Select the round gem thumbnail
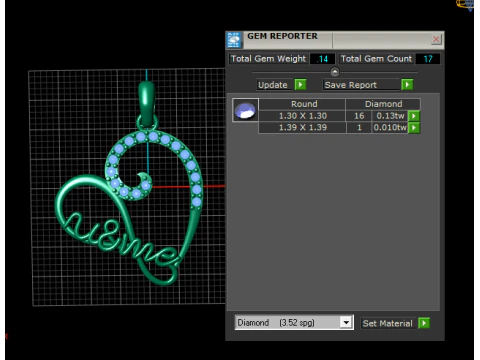 pos(245,110)
